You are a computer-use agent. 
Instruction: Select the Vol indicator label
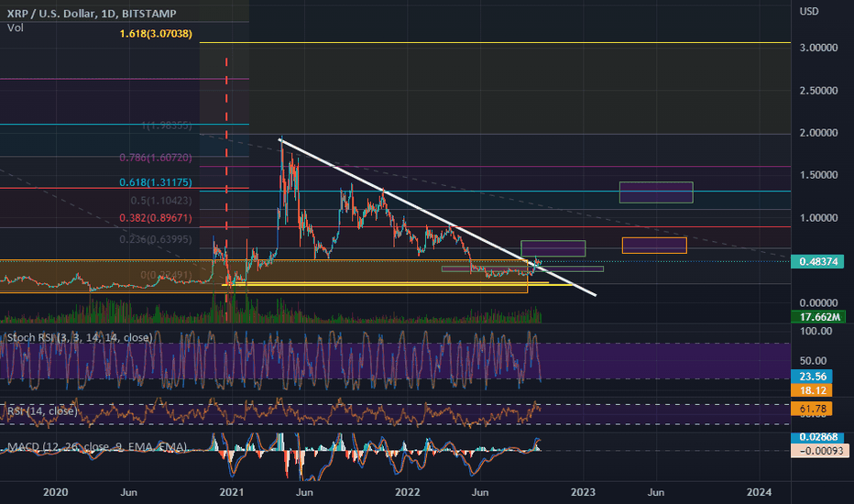16,27
